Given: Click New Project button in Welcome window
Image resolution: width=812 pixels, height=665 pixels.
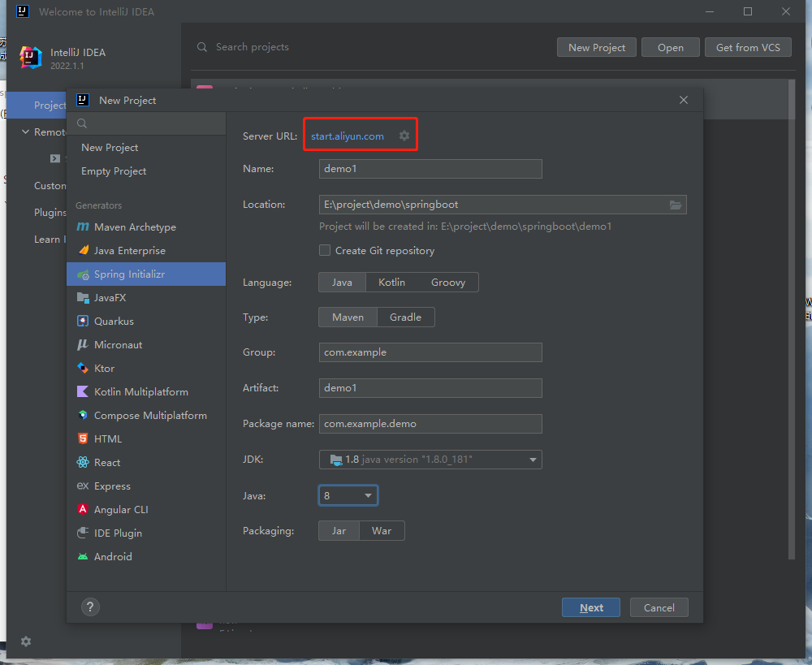Looking at the screenshot, I should point(597,47).
